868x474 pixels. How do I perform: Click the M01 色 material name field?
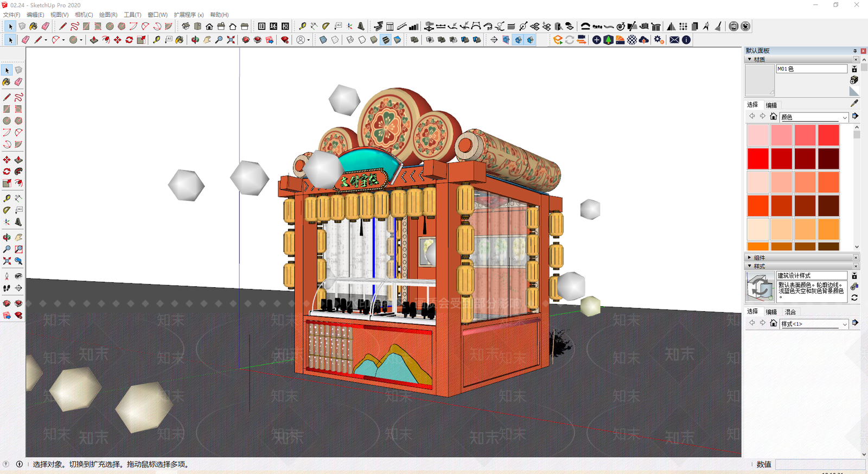click(812, 69)
